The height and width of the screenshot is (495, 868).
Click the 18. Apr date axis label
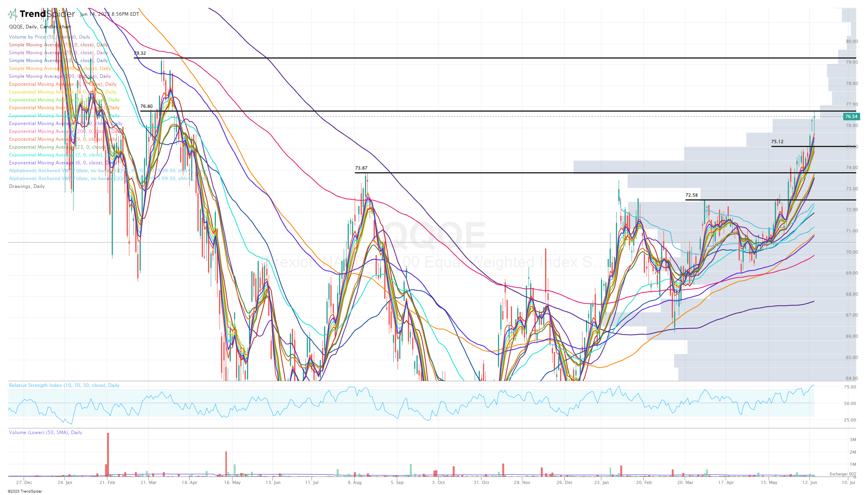(190, 483)
